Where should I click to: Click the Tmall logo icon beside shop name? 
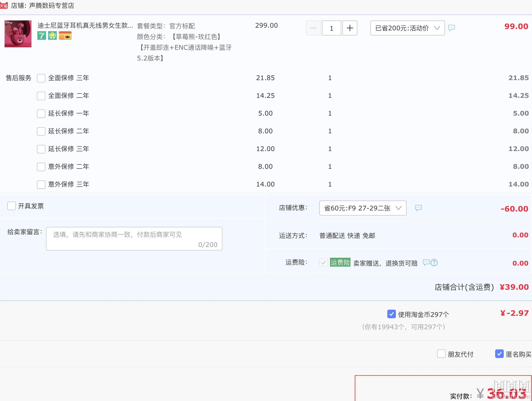coord(4,6)
